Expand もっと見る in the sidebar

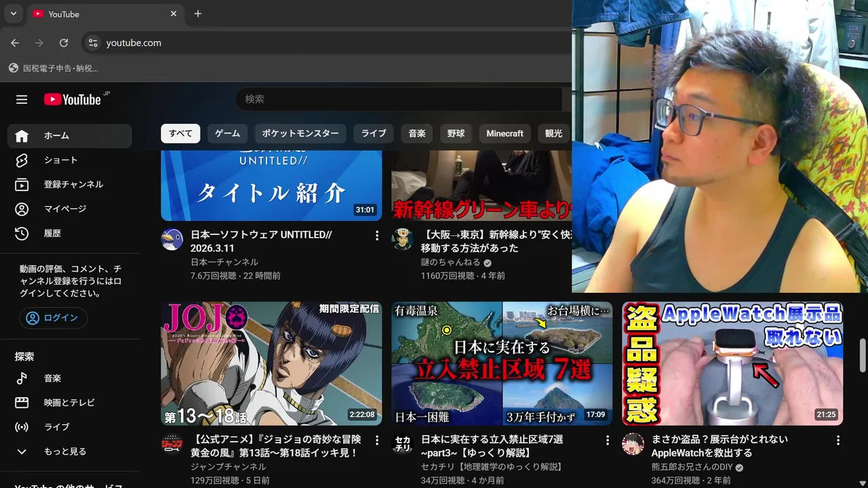tap(70, 451)
